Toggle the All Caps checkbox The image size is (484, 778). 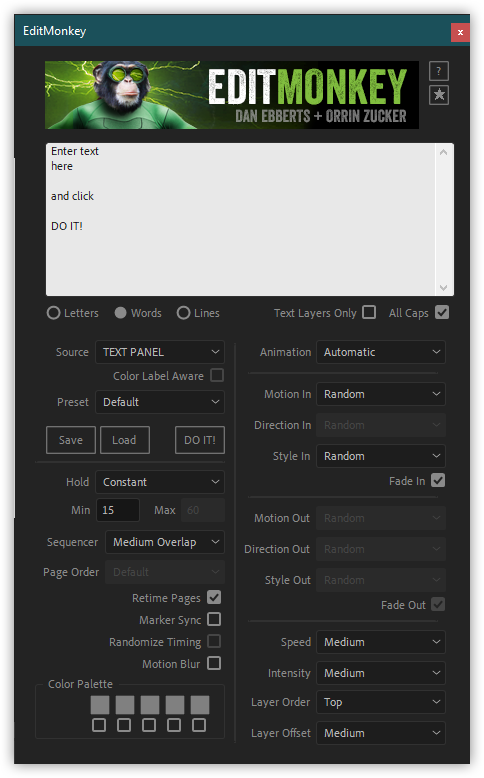[x=442, y=312]
